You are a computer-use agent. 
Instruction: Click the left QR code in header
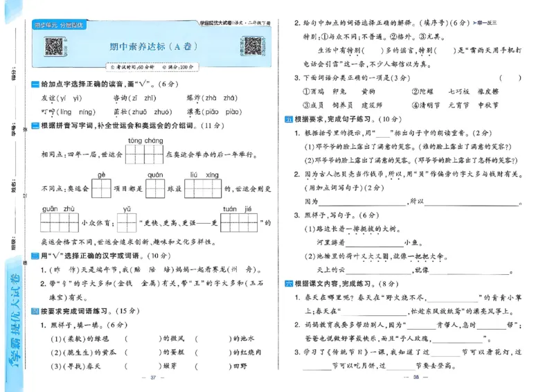click(54, 46)
